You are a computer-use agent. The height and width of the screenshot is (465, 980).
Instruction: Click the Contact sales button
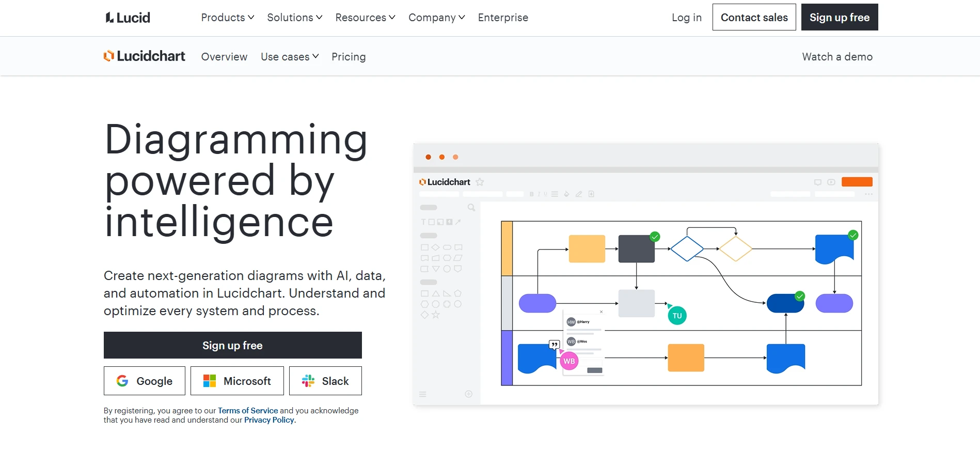click(754, 17)
